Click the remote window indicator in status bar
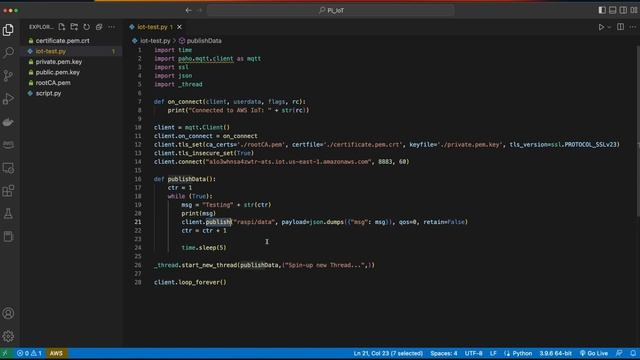 (5, 353)
